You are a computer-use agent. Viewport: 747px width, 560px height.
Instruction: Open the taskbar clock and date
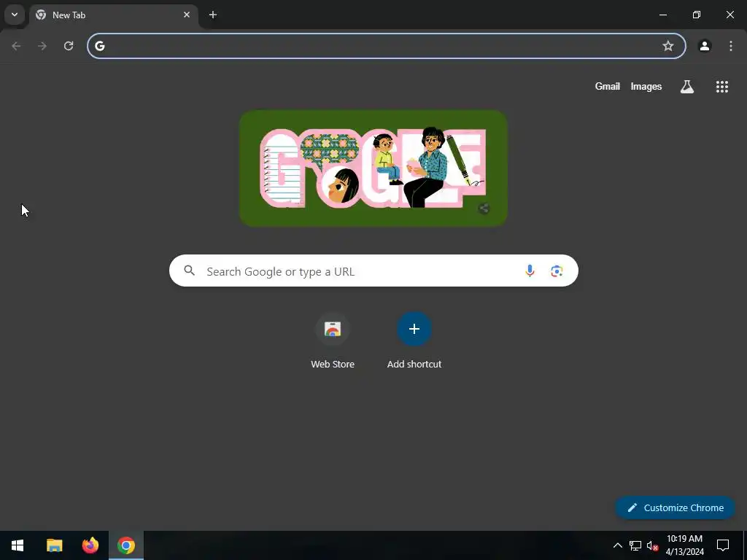click(x=684, y=545)
